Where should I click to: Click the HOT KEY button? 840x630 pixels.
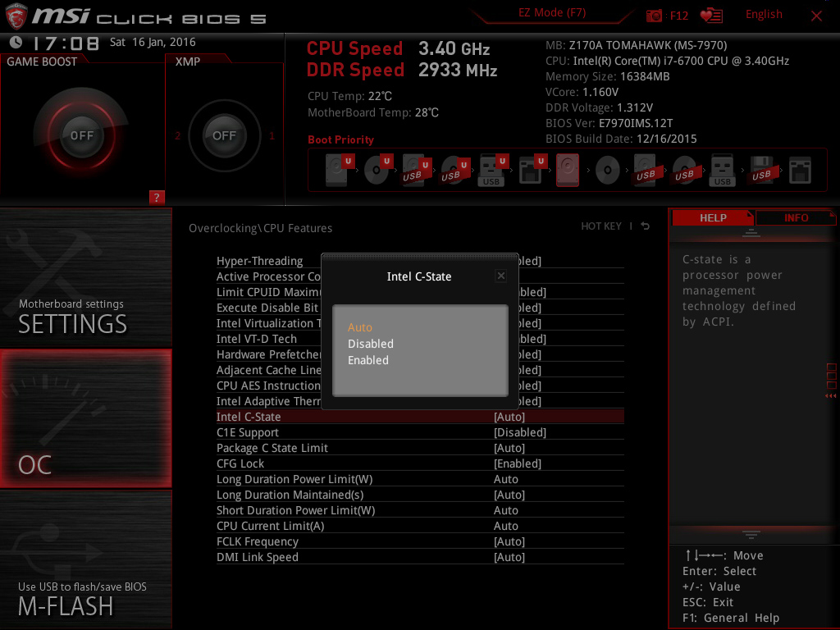point(601,226)
